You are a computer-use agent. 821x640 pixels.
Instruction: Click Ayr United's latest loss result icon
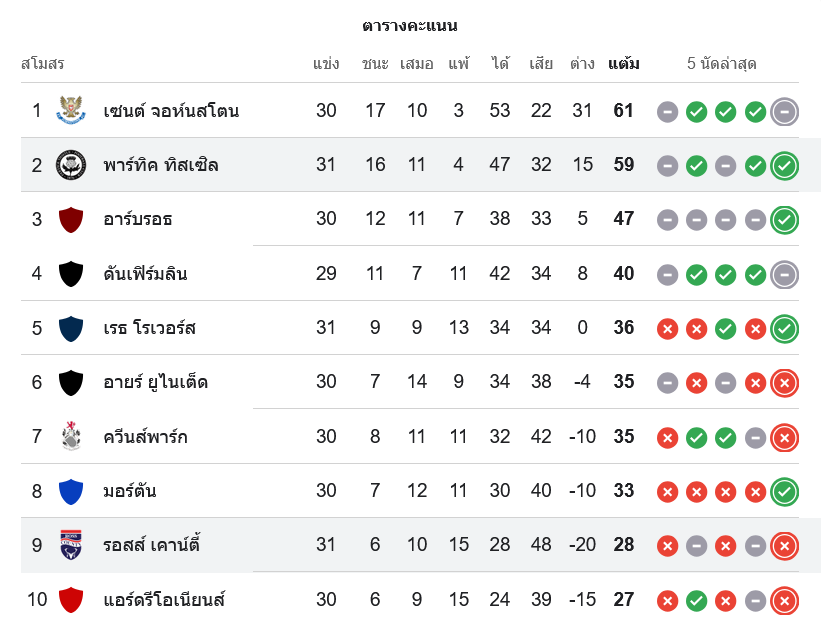pyautogui.click(x=785, y=383)
